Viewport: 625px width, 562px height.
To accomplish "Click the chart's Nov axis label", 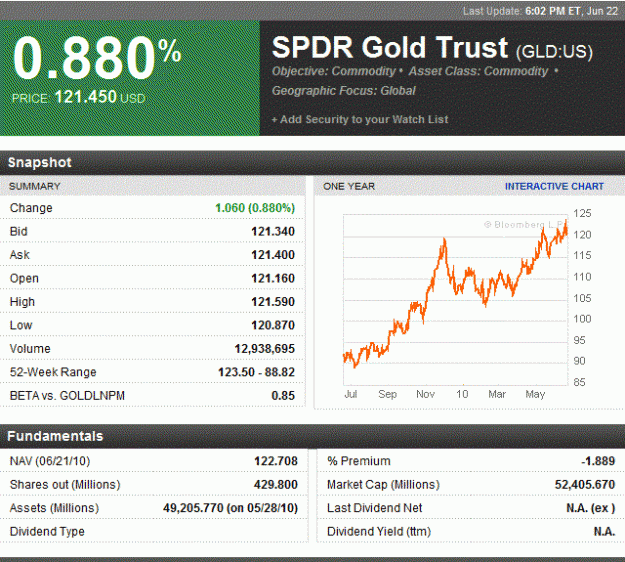I will 425,394.
